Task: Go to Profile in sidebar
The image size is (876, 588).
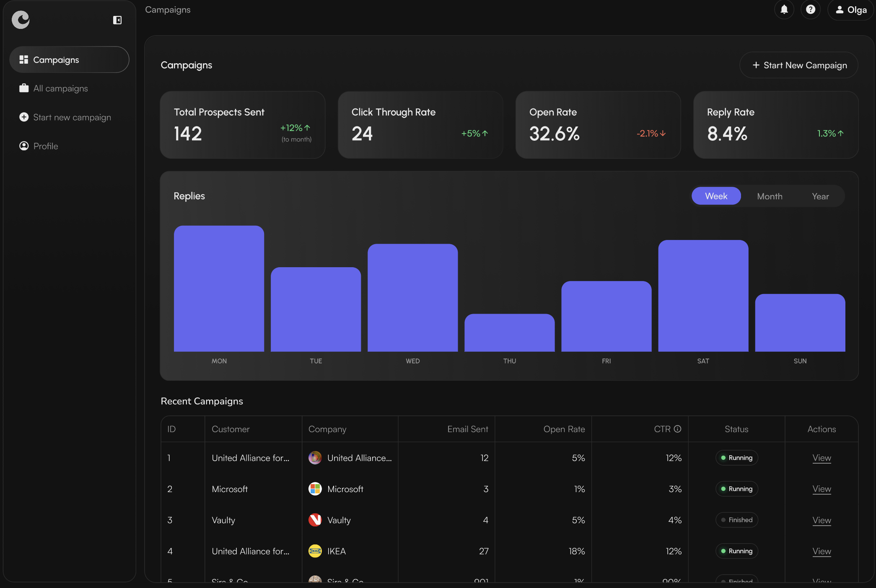Action: 46,146
